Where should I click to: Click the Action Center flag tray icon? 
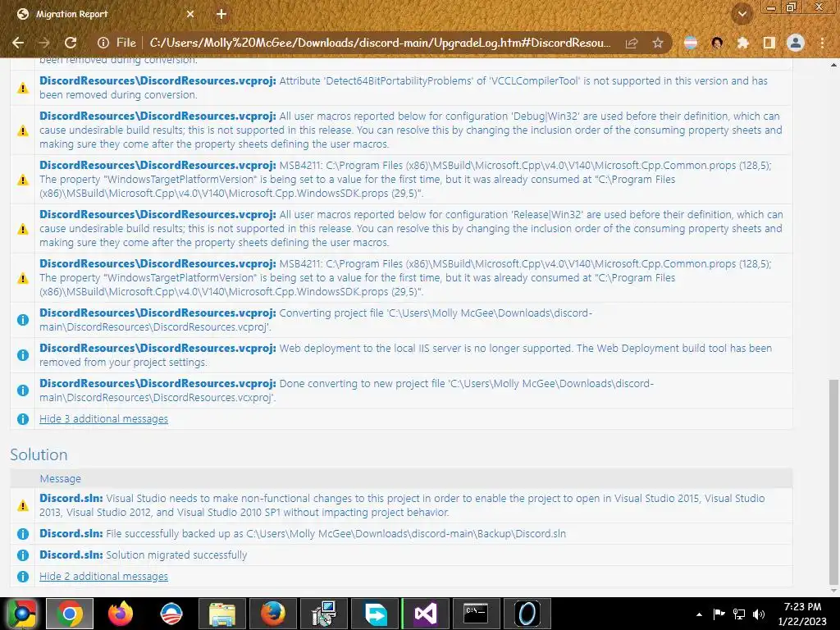coord(719,614)
